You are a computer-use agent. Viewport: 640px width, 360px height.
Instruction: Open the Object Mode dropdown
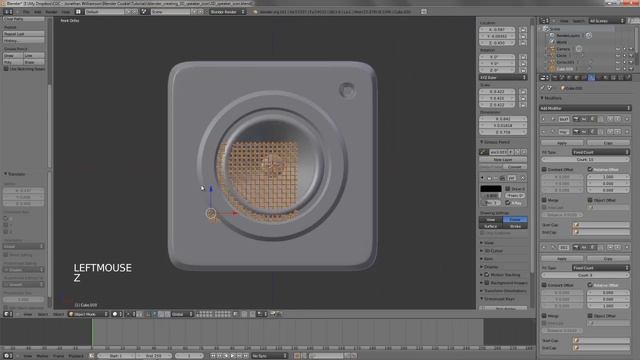coord(88,314)
